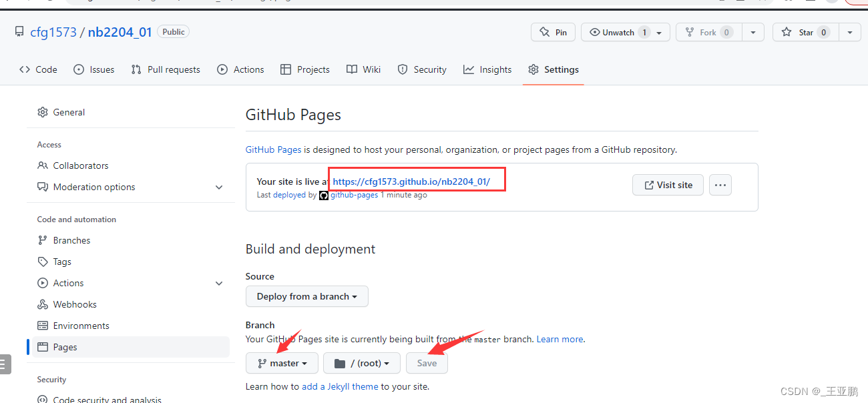Click the tag icon beside Tags
The height and width of the screenshot is (403, 868).
[43, 262]
